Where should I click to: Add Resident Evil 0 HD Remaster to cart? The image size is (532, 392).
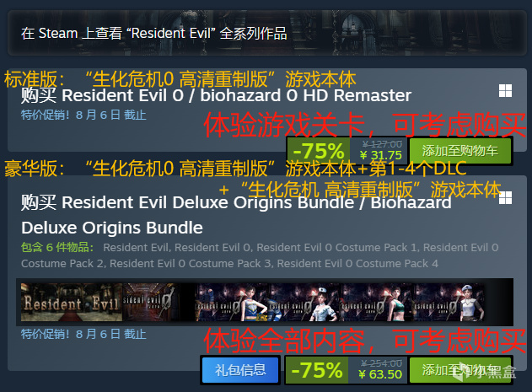pyautogui.click(x=460, y=151)
